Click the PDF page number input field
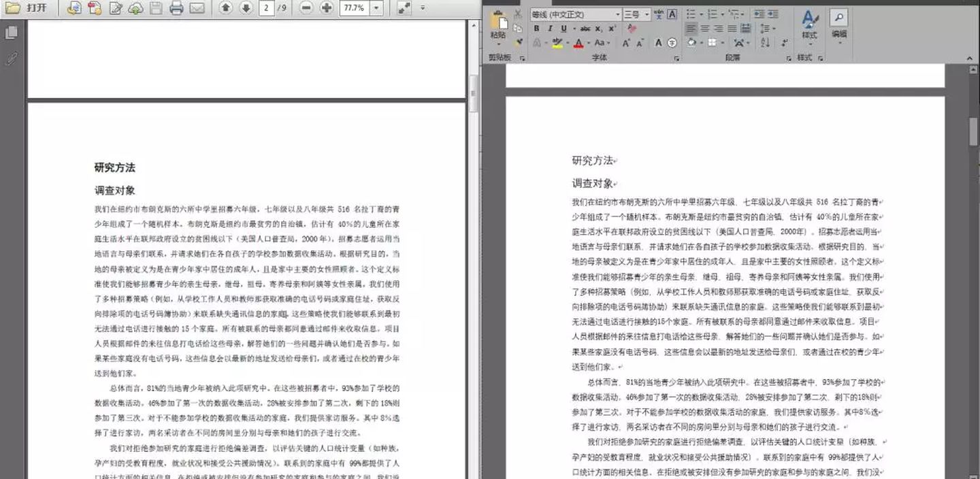 [266, 8]
